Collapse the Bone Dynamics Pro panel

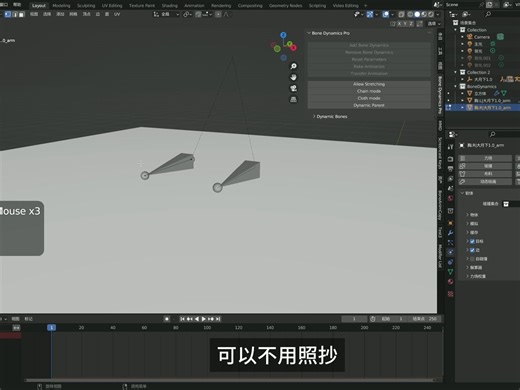coord(309,33)
